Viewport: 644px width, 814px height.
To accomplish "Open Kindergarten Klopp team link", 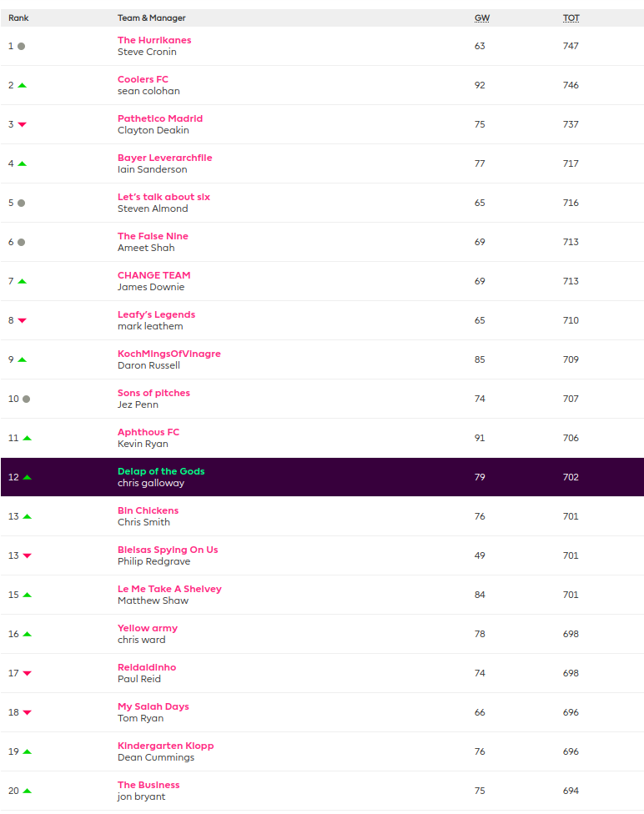I will 165,746.
